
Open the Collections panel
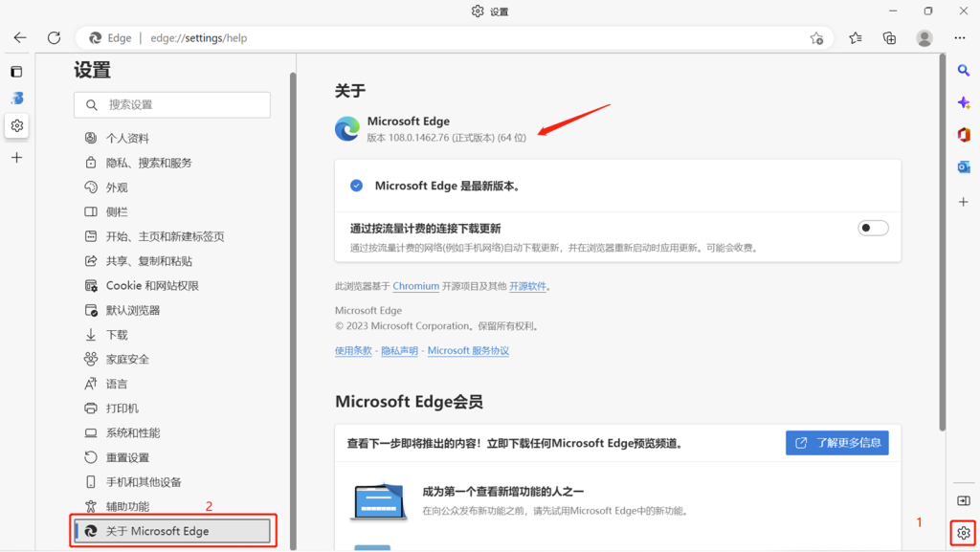[889, 38]
